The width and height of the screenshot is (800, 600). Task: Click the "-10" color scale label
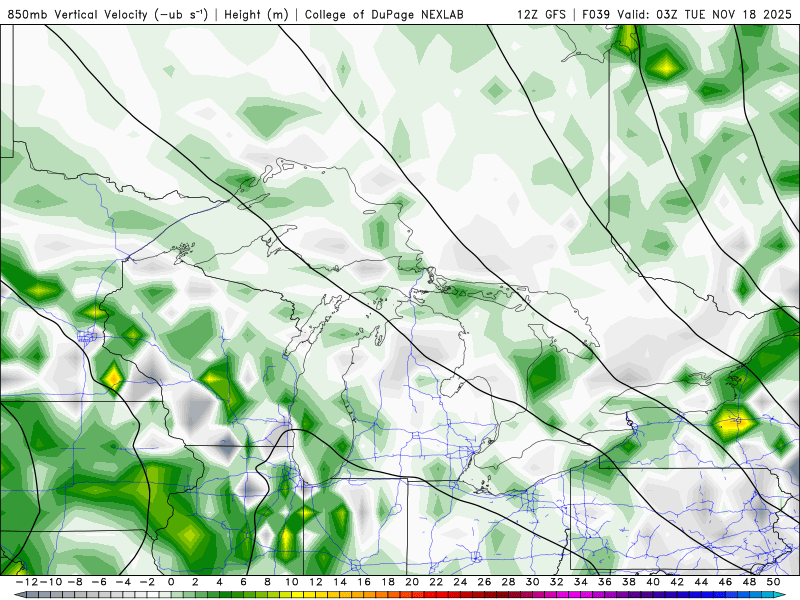[x=51, y=582]
